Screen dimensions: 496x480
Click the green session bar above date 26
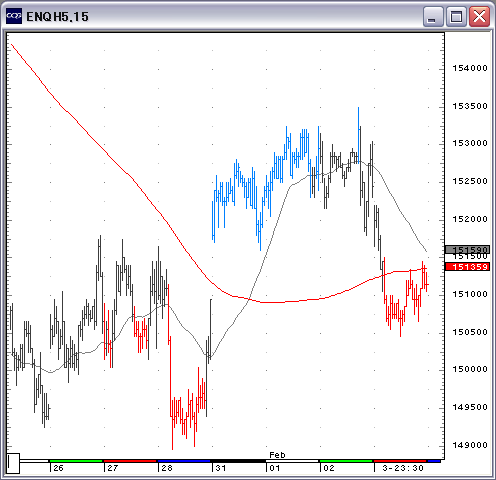tap(76, 461)
